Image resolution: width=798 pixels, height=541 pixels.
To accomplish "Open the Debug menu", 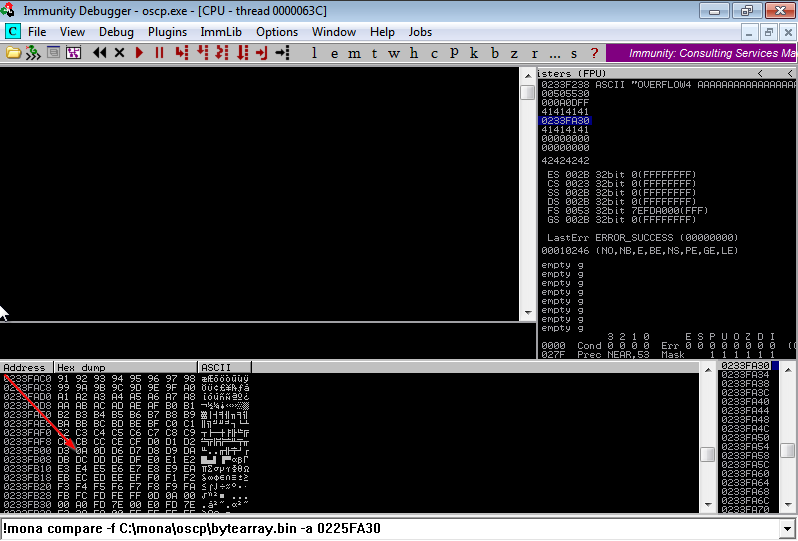I will (116, 32).
